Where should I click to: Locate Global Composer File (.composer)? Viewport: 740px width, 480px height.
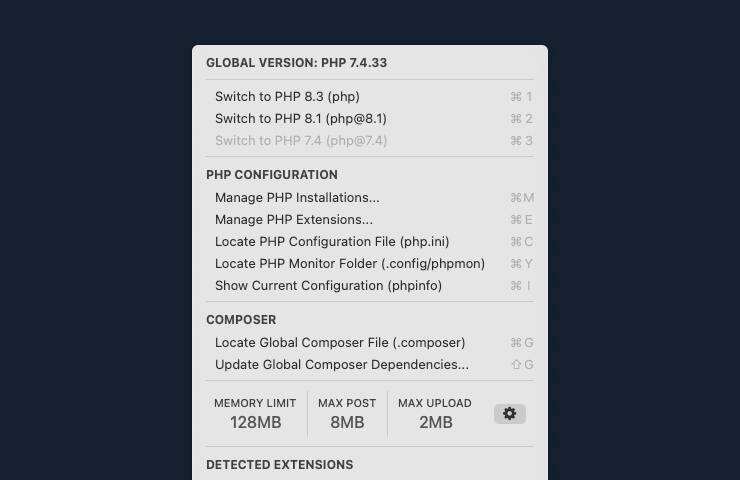[340, 343]
